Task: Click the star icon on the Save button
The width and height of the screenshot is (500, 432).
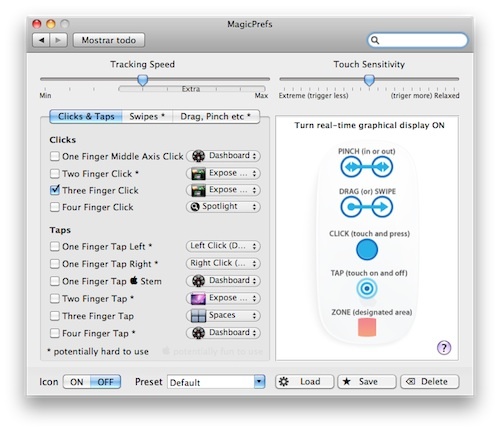Action: click(347, 381)
